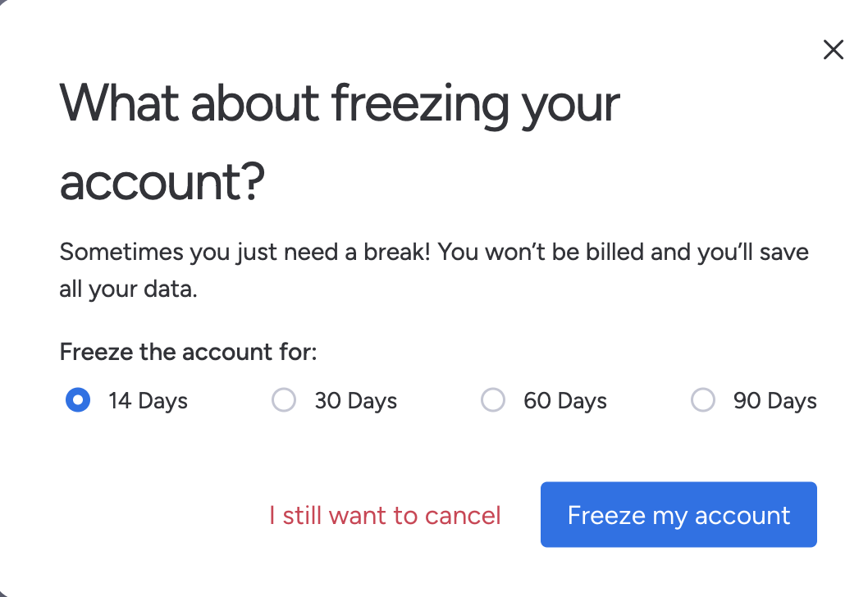Click the "all your data." text line
868x597 pixels.
[129, 289]
